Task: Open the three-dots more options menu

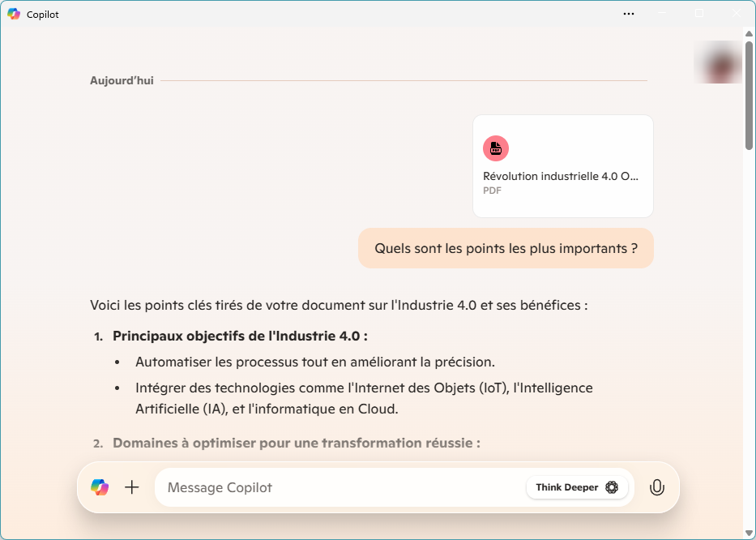Action: [629, 14]
